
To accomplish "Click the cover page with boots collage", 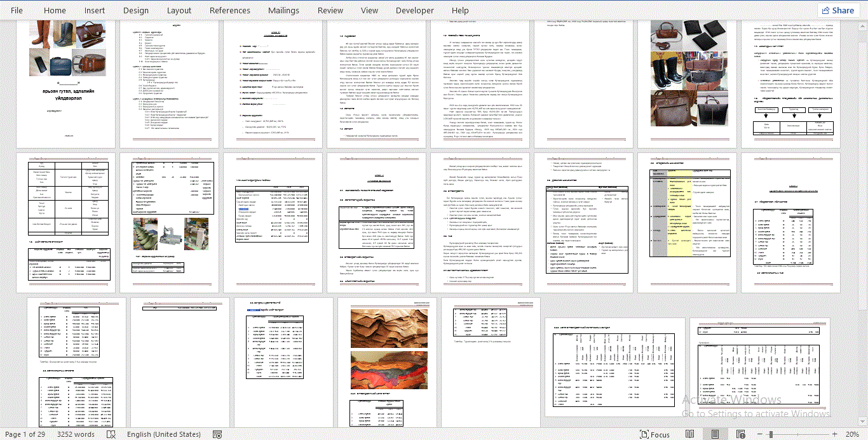I will 66,84.
